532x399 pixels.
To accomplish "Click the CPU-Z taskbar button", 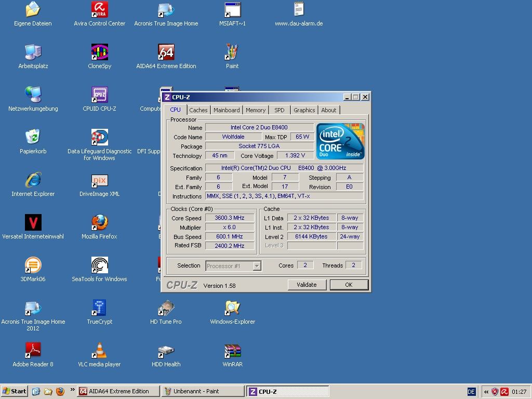I will [287, 391].
